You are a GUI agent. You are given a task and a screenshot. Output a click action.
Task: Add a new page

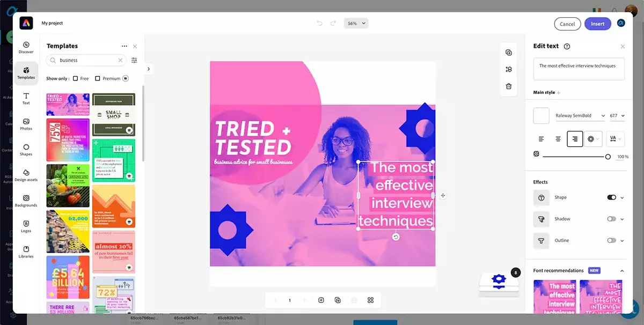(321, 300)
